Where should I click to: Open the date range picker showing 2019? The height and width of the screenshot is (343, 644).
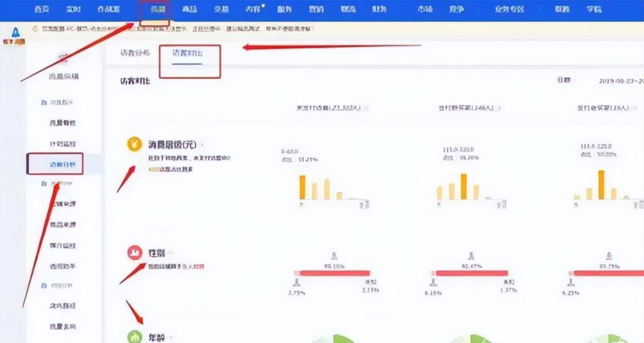click(x=621, y=81)
